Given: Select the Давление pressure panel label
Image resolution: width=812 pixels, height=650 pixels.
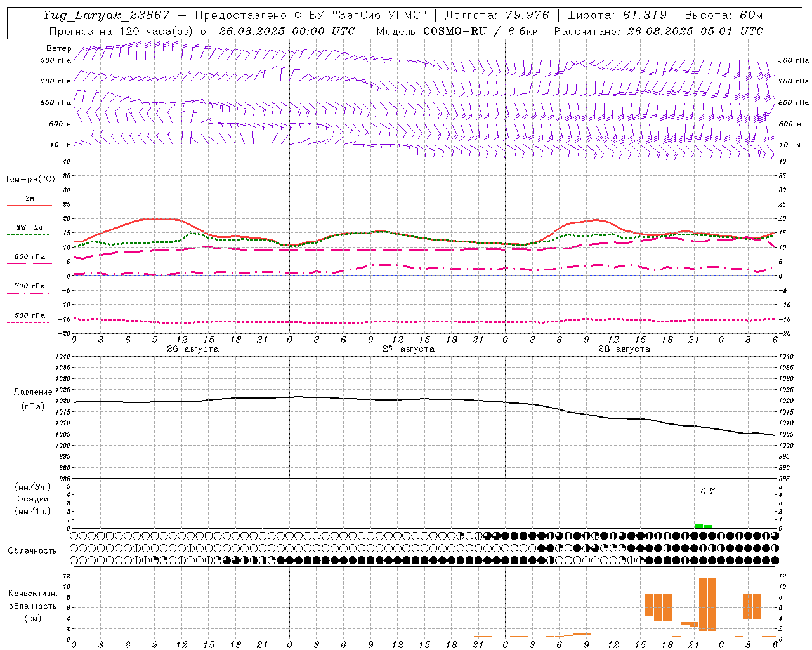Looking at the screenshot, I should click(33, 392).
